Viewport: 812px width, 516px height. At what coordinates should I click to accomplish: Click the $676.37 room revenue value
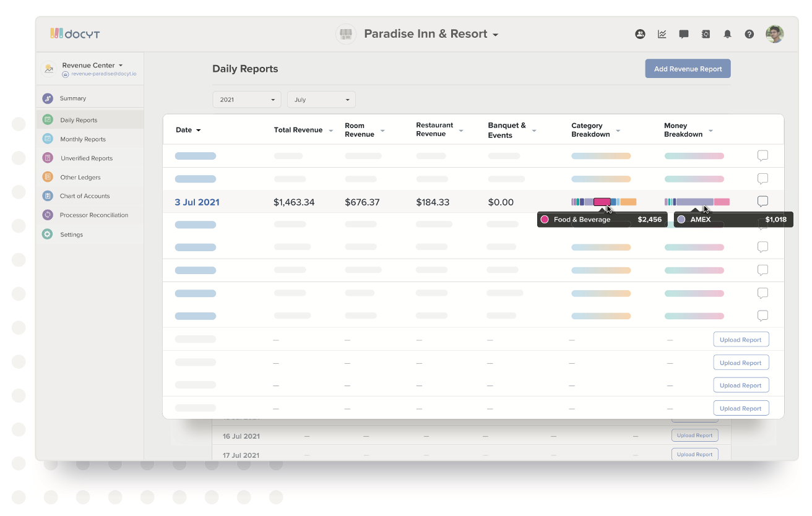click(x=362, y=202)
